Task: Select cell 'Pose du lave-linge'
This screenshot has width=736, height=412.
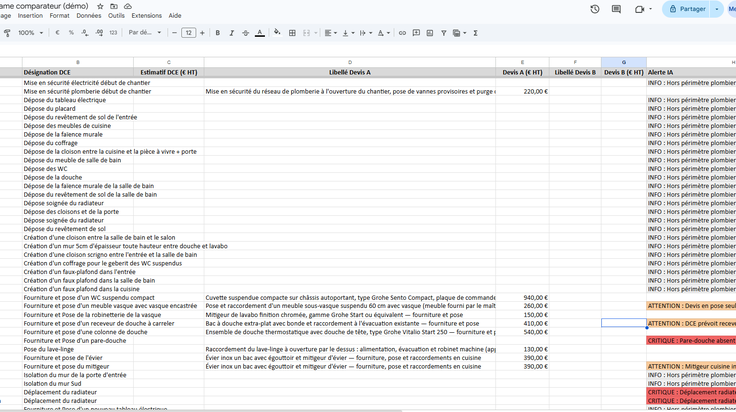Action: tap(78, 349)
